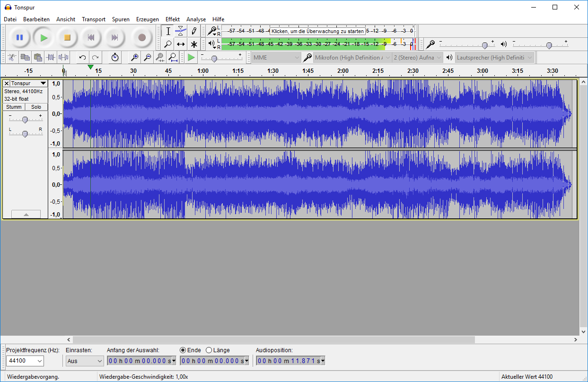Skip to the start of the track

91,37
